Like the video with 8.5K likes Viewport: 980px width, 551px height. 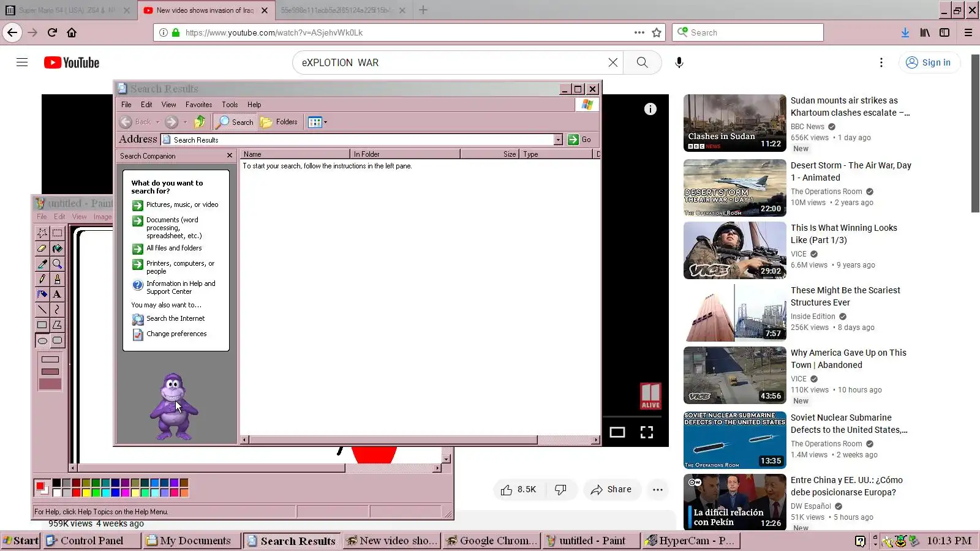click(519, 490)
